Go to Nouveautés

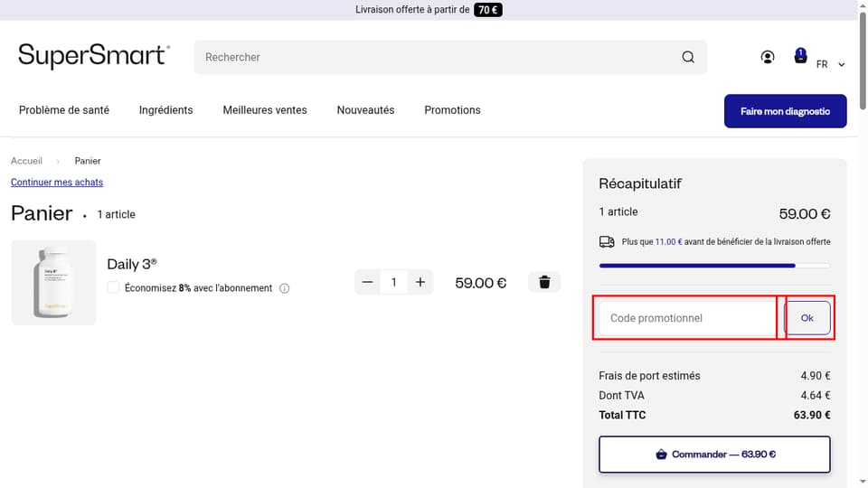(366, 110)
